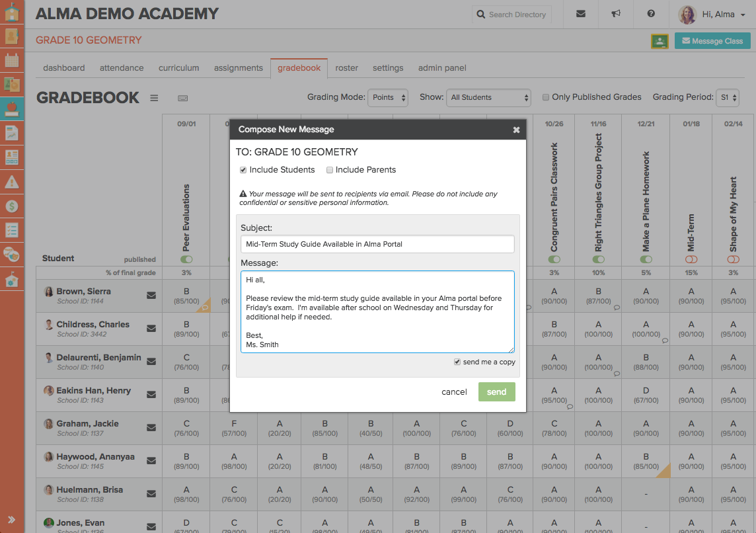The height and width of the screenshot is (533, 756).
Task: Uncheck the Include Students checkbox
Action: [x=243, y=170]
